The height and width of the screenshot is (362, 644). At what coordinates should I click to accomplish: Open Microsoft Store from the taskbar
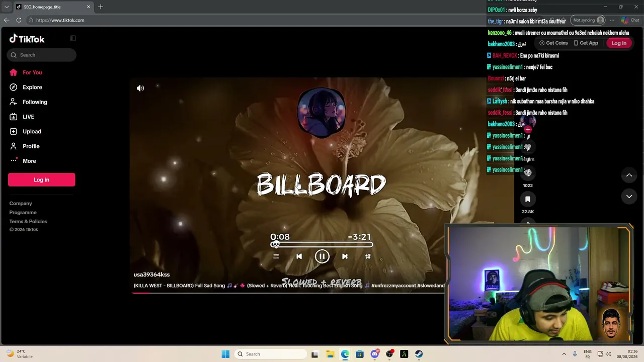click(360, 354)
